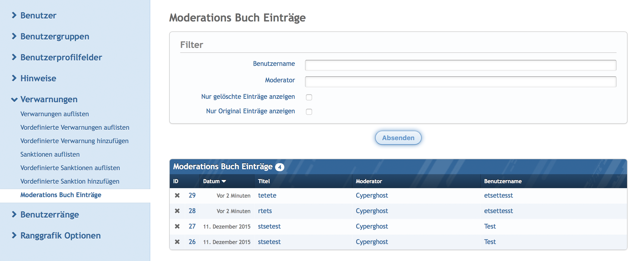Viewport: 644px width, 261px height.
Task: Expand the Benutzergruppen section
Action: (54, 36)
